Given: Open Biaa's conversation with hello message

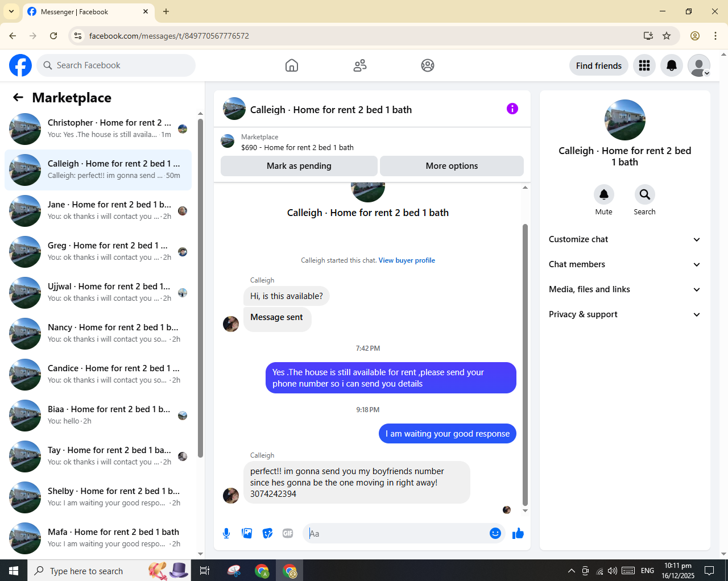Looking at the screenshot, I should pyautogui.click(x=98, y=416).
